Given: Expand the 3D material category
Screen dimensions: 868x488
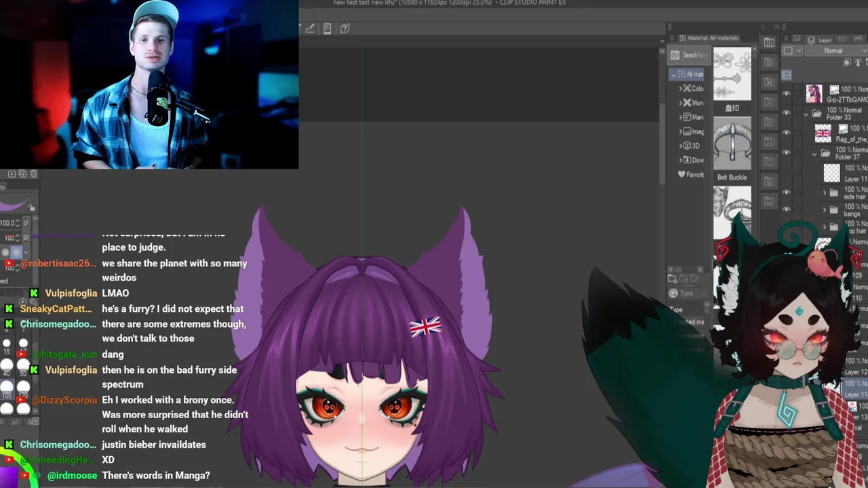Looking at the screenshot, I should (681, 146).
